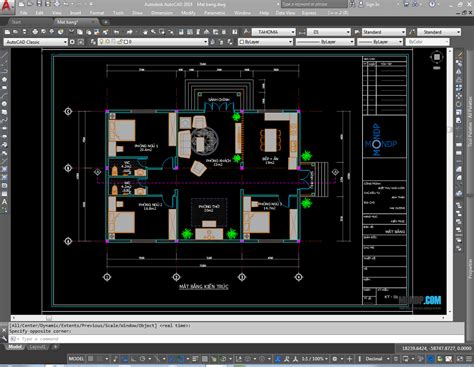Select the Polygon tool in Draw toolbar
The height and width of the screenshot is (367, 474).
[4, 79]
